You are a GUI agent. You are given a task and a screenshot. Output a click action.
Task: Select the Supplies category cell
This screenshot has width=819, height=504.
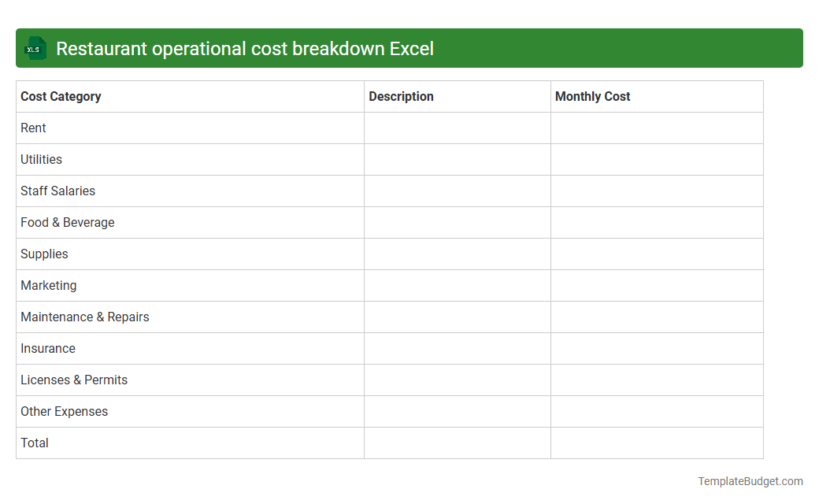[44, 254]
